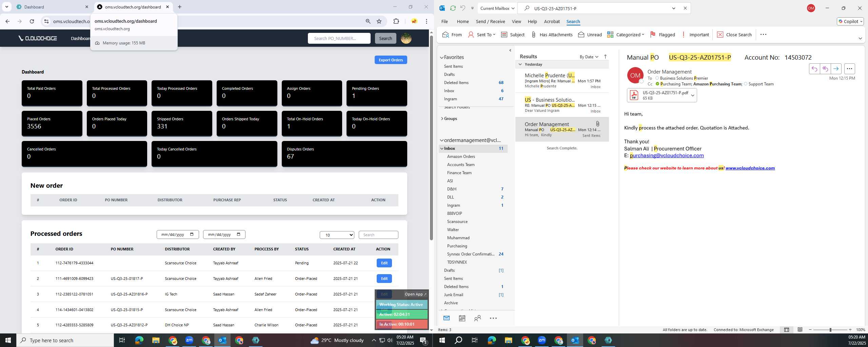Click Chrome zoom magnifier icon in address bar
The height and width of the screenshot is (347, 868).
368,21
